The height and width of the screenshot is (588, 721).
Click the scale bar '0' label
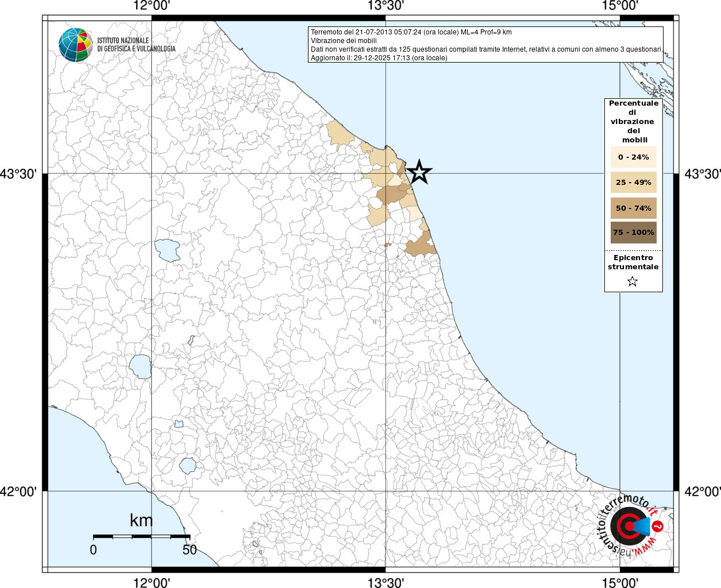[x=93, y=550]
